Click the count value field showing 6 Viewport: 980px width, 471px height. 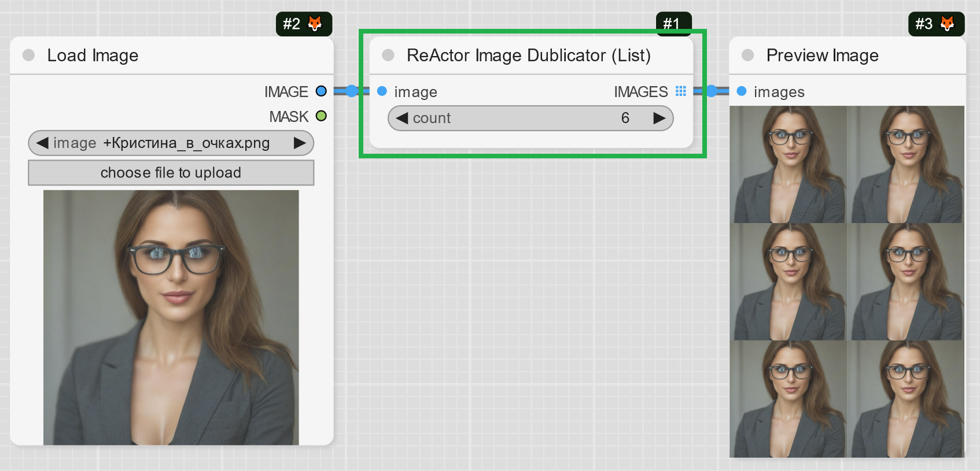click(x=625, y=118)
